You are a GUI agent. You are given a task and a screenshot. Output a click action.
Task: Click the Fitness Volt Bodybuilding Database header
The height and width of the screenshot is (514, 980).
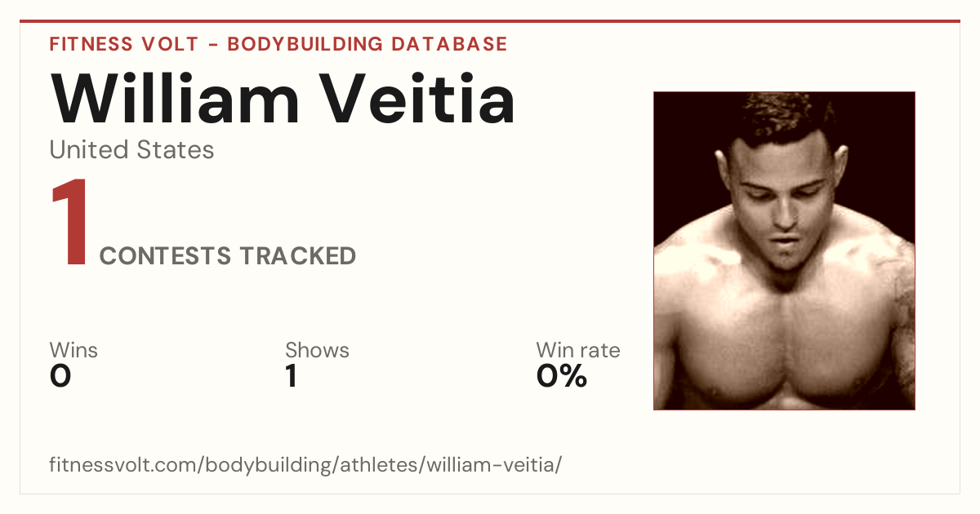pos(278,44)
